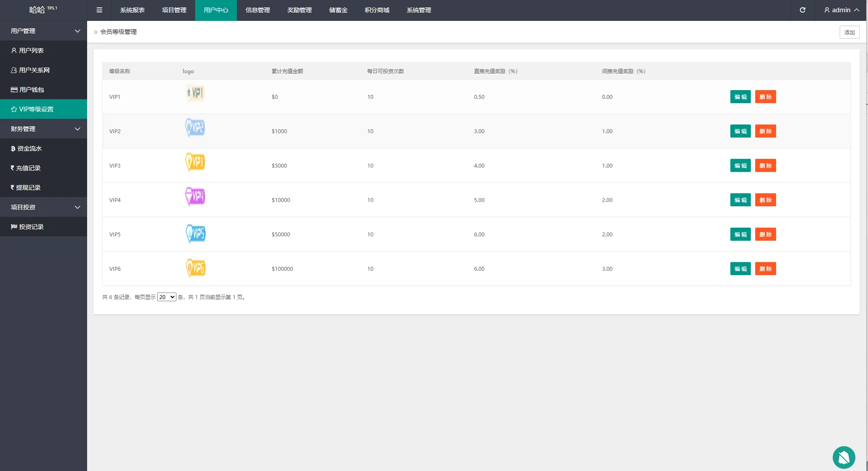Open the 积分商城 top menu
Screen dimensions: 868x471
coord(377,10)
